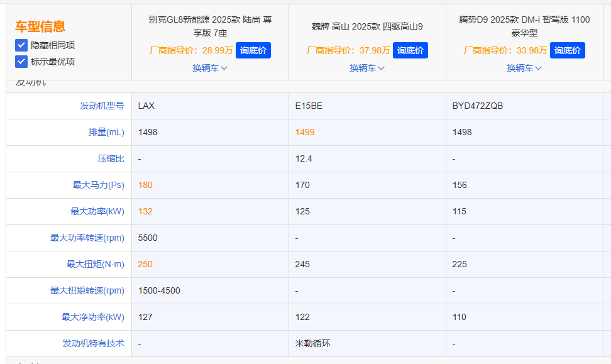Click the 最大扭矩(N·m) row label
This screenshot has width=611, height=364.
96,264
